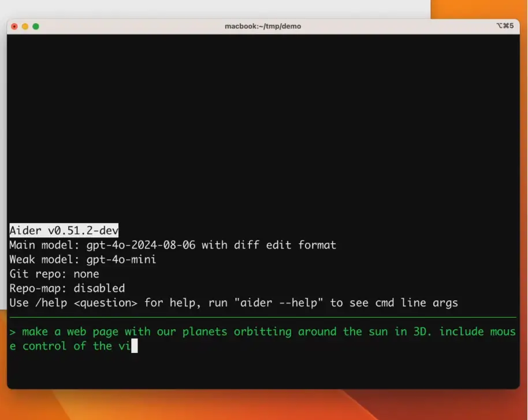Click the quoted "aider --help" command text
528x420 pixels.
pyautogui.click(x=278, y=303)
